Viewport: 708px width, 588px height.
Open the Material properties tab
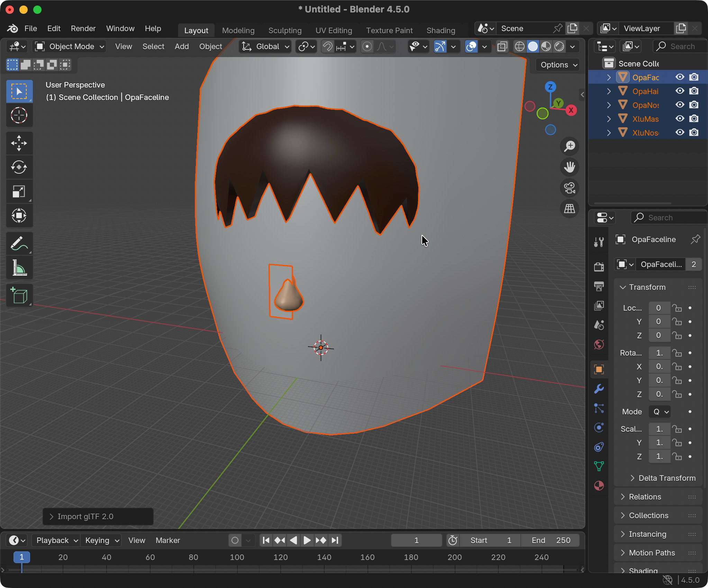599,486
